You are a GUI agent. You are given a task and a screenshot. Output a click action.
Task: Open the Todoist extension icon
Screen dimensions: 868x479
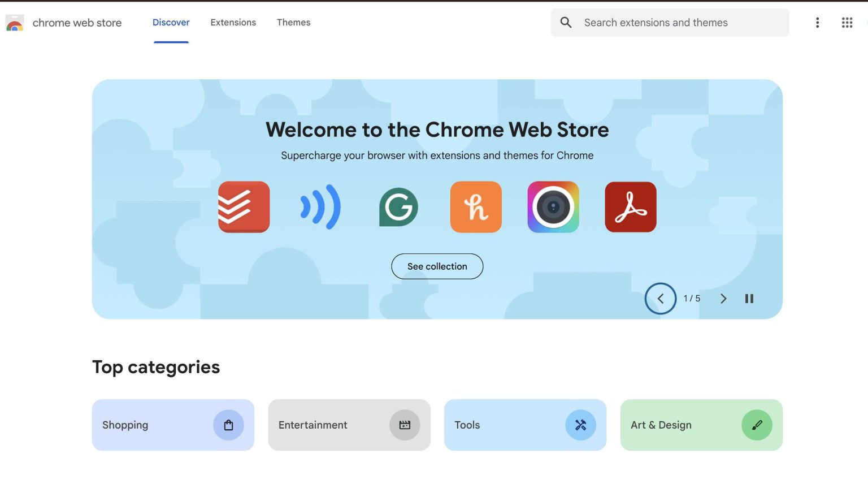(x=244, y=207)
